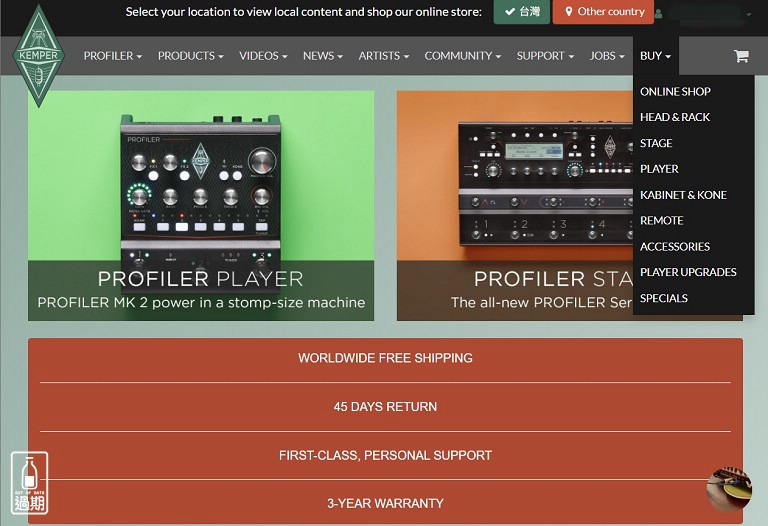The image size is (768, 526).
Task: Open the shopping cart icon
Action: click(x=741, y=56)
